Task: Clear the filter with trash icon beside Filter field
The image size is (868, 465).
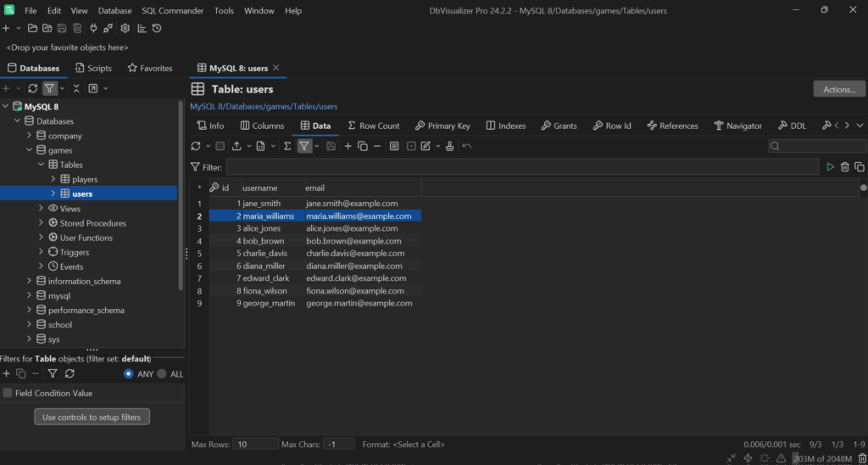Action: pos(845,167)
